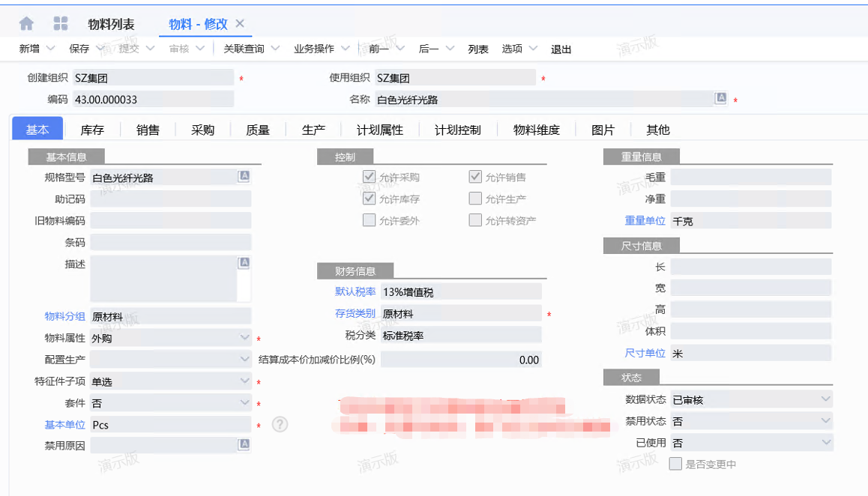Screen dimensions: 868x496
Task: Open the four-square app grid icon
Action: coord(61,24)
